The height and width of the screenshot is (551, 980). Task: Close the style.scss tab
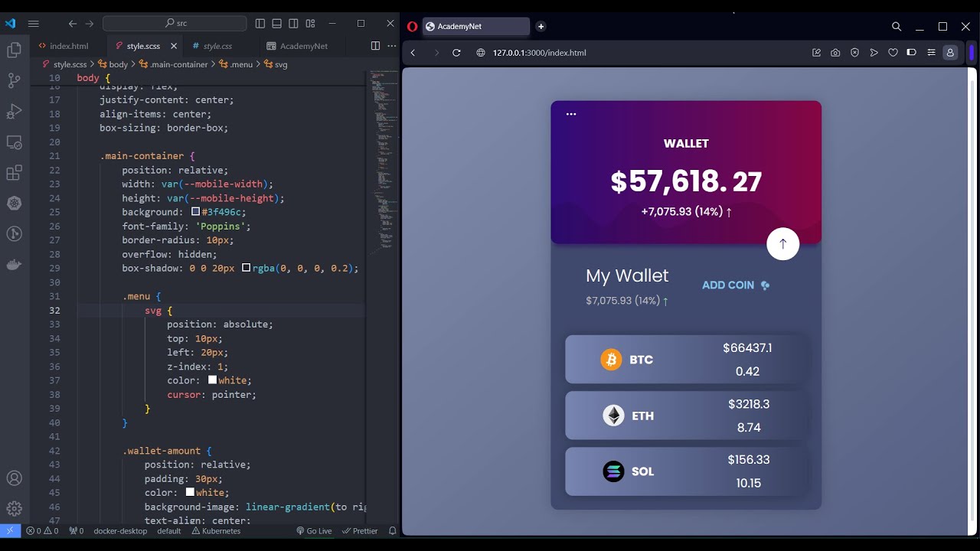[x=174, y=46]
